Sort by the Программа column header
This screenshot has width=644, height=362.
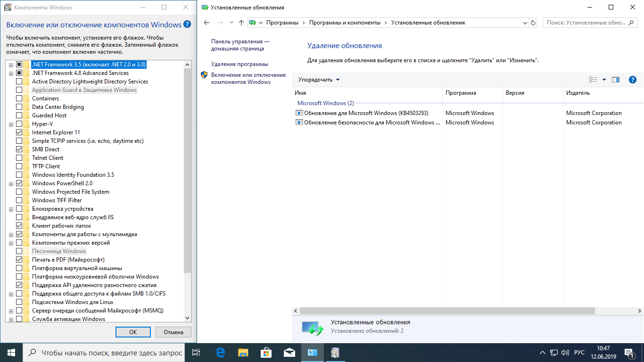click(472, 93)
